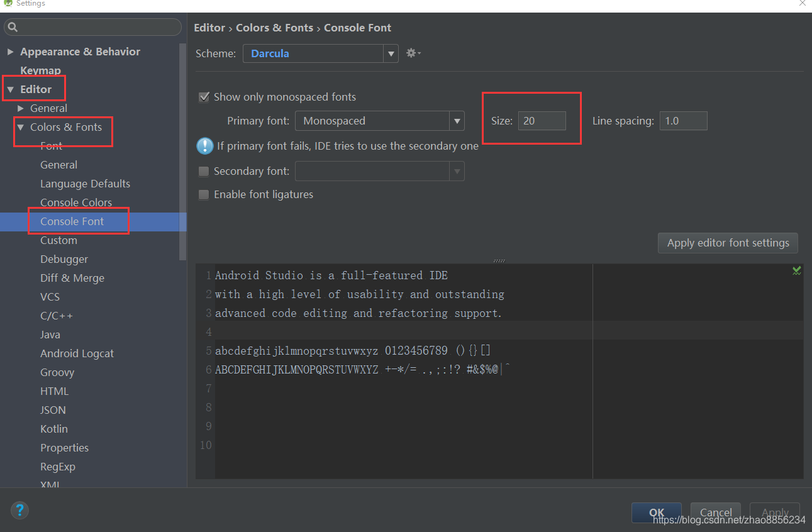This screenshot has width=812, height=532.
Task: Collapse the Editor tree section
Action: 10,89
